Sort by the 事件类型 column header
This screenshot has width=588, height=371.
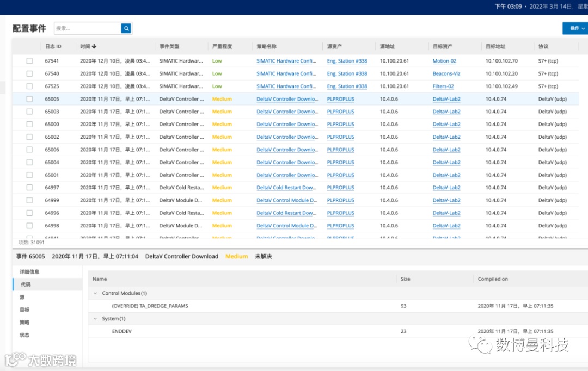(169, 46)
